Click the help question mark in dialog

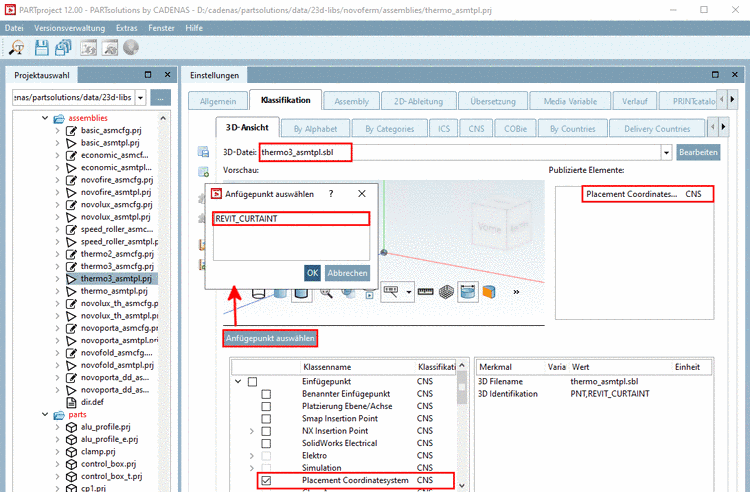coord(331,194)
